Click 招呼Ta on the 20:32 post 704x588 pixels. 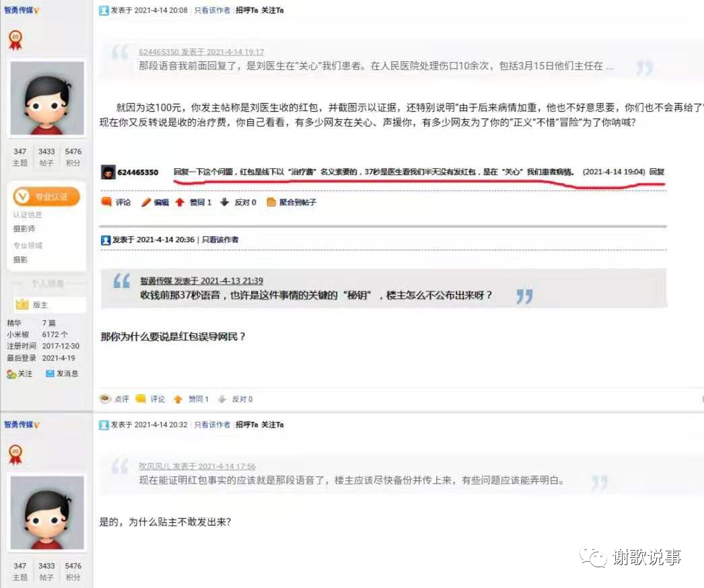tap(246, 425)
